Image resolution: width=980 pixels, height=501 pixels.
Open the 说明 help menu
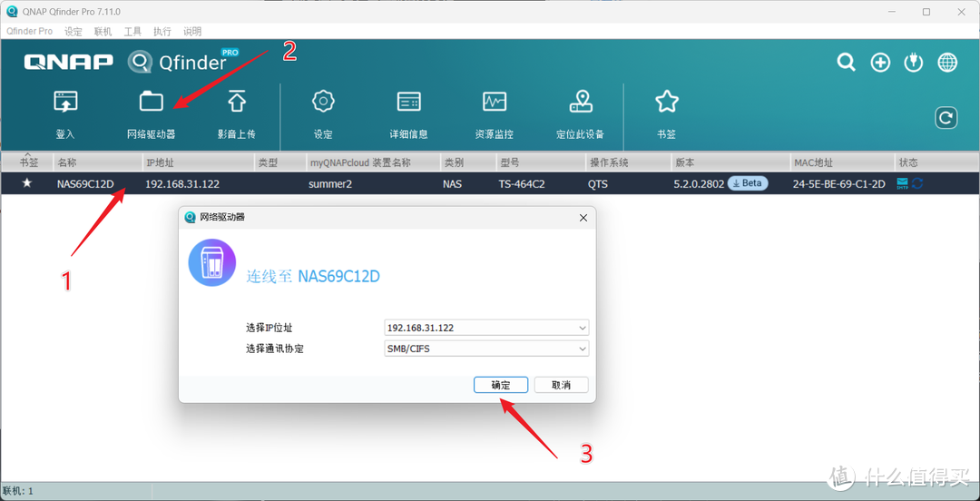(x=191, y=31)
